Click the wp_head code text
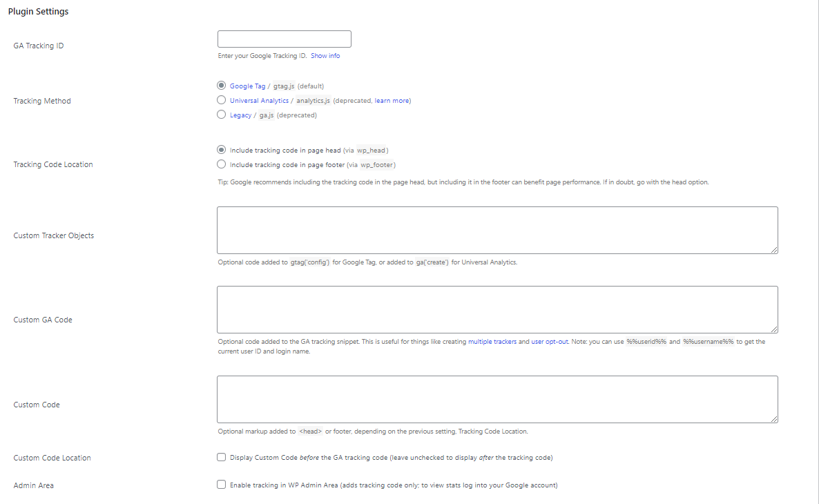The image size is (819, 504). coord(372,151)
